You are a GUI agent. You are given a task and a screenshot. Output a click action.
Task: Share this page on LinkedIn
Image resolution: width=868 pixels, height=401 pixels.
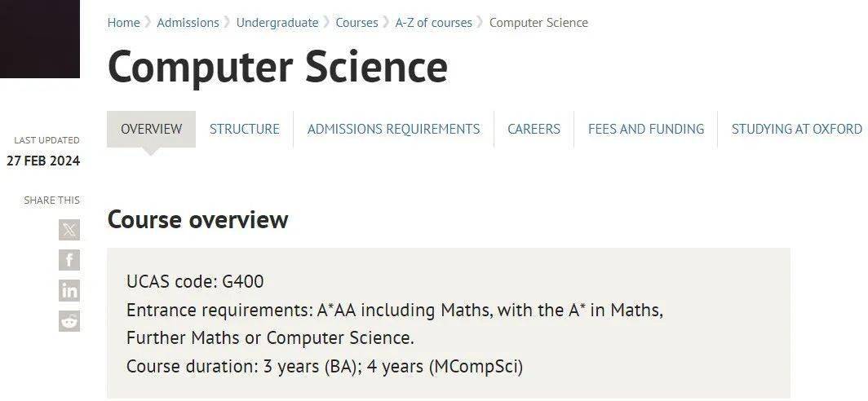[x=69, y=290]
